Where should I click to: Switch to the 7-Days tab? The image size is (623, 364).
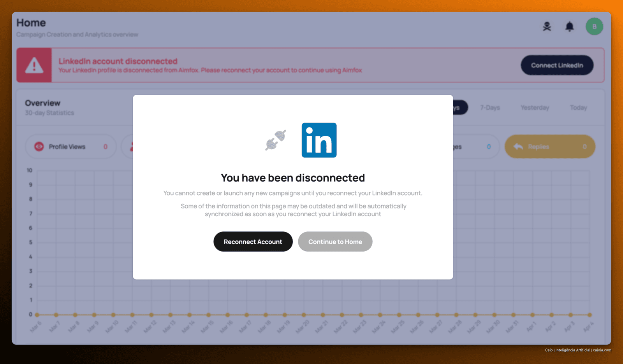490,108
